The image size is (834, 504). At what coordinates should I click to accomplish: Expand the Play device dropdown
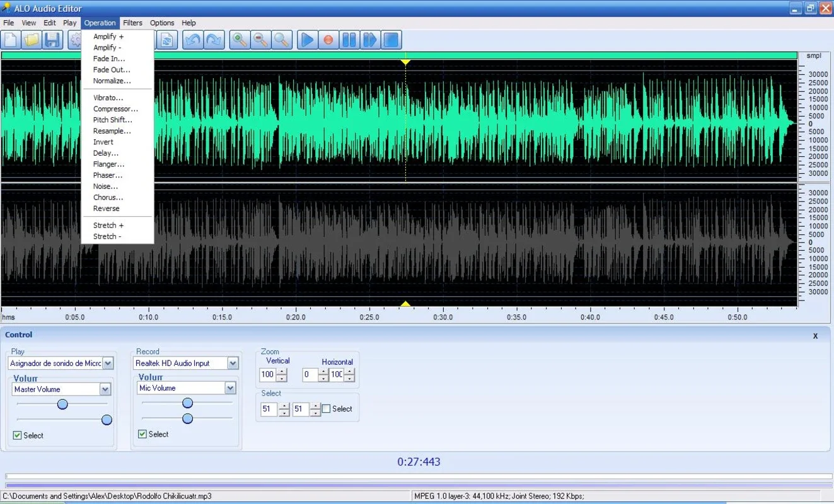pyautogui.click(x=108, y=364)
